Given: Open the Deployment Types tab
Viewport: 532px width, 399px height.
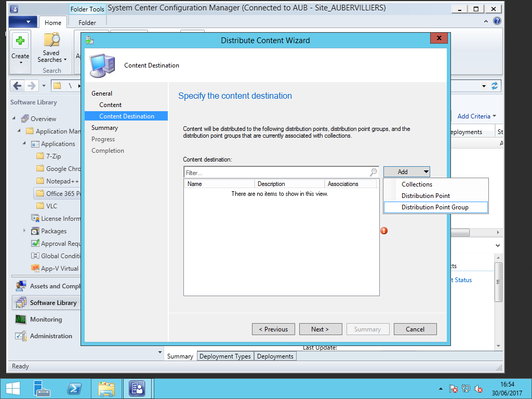Looking at the screenshot, I should pyautogui.click(x=225, y=356).
